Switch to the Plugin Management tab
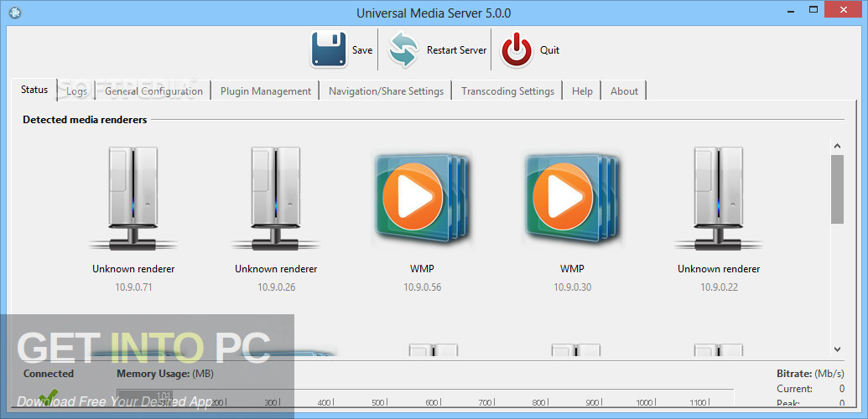 tap(266, 91)
